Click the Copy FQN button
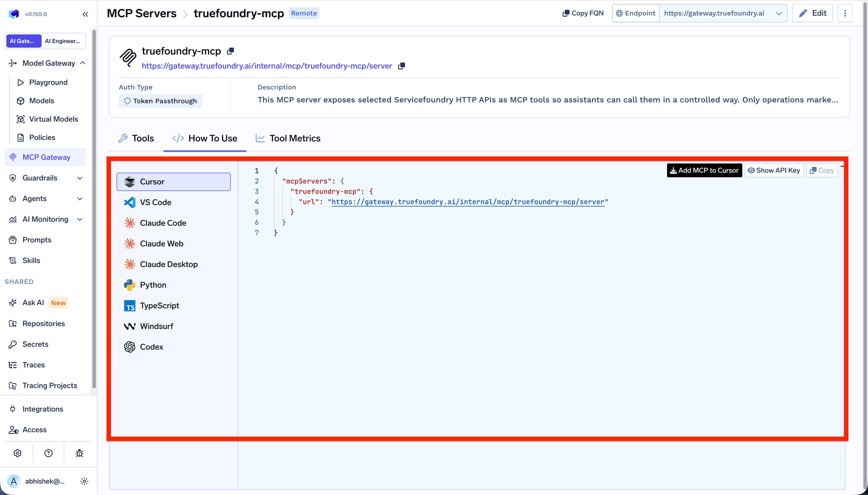The image size is (868, 495). click(x=583, y=13)
